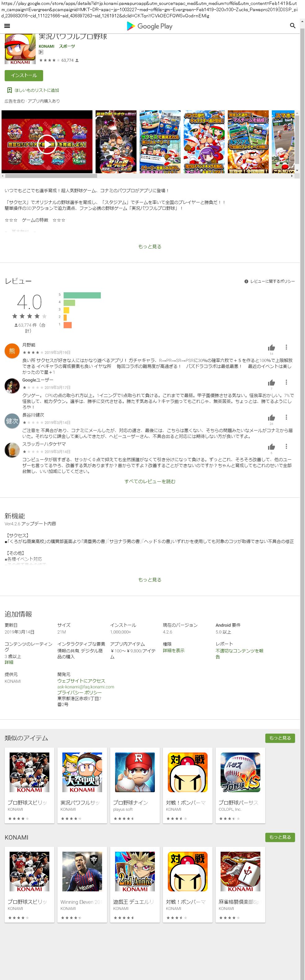Like 長谷川健次's review
This screenshot has width=305, height=980.
click(x=271, y=418)
